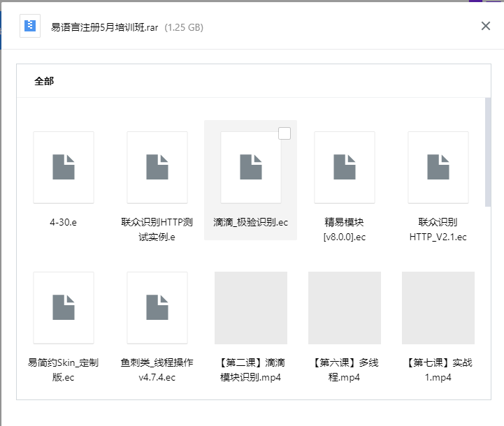Close the archive preview dialog
Screen dimensions: 504x426
tap(485, 26)
